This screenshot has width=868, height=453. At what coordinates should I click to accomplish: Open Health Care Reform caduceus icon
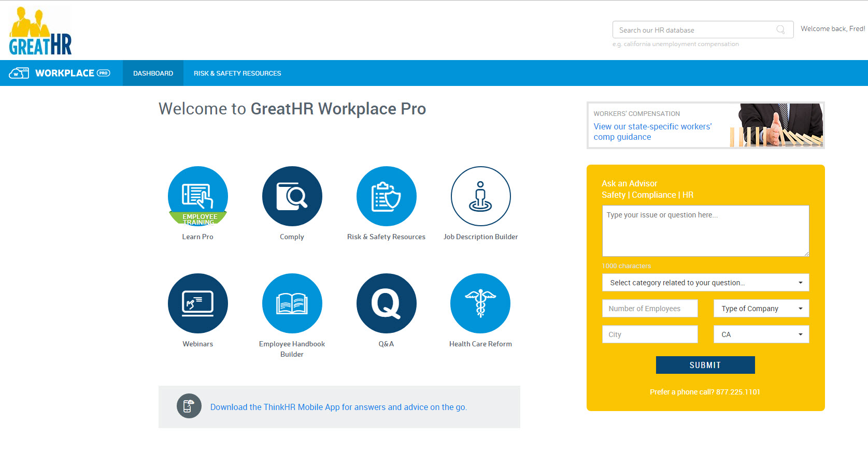(x=481, y=303)
